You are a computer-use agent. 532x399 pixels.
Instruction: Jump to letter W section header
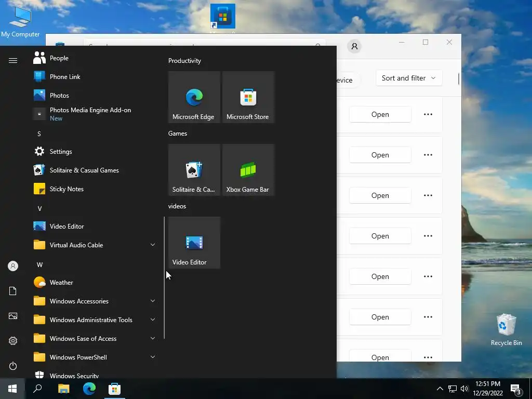[x=39, y=264]
